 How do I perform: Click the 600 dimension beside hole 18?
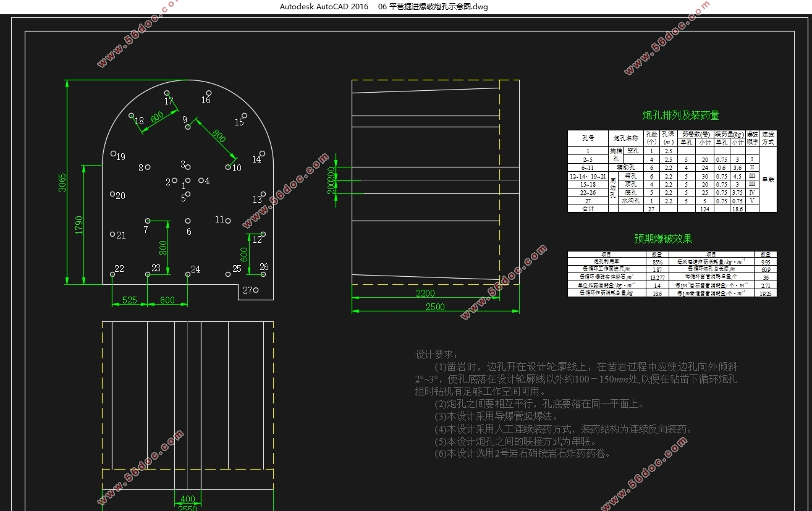(x=156, y=117)
